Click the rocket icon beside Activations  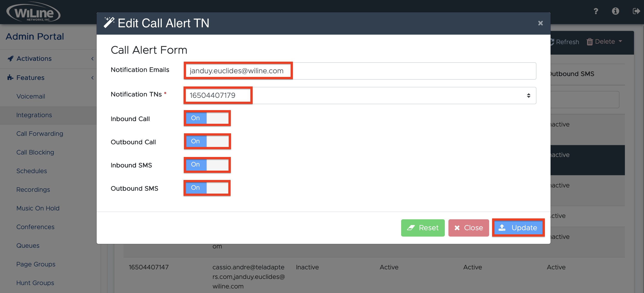point(10,58)
